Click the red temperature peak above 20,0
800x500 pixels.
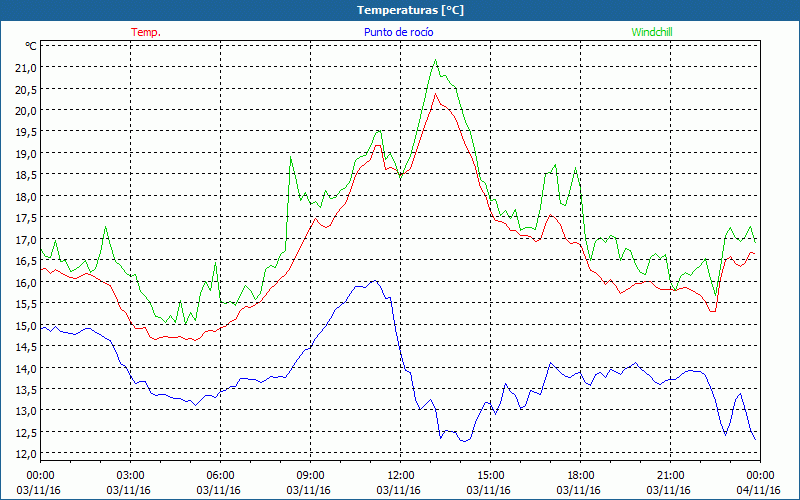point(435,94)
